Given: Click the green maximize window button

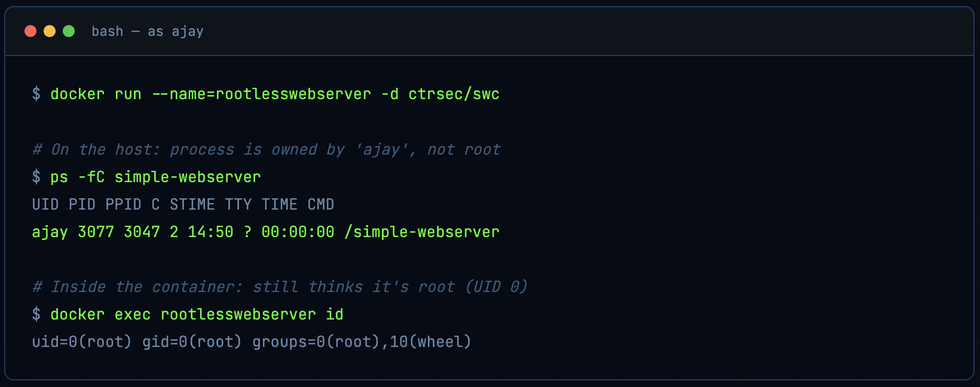Looking at the screenshot, I should [69, 31].
